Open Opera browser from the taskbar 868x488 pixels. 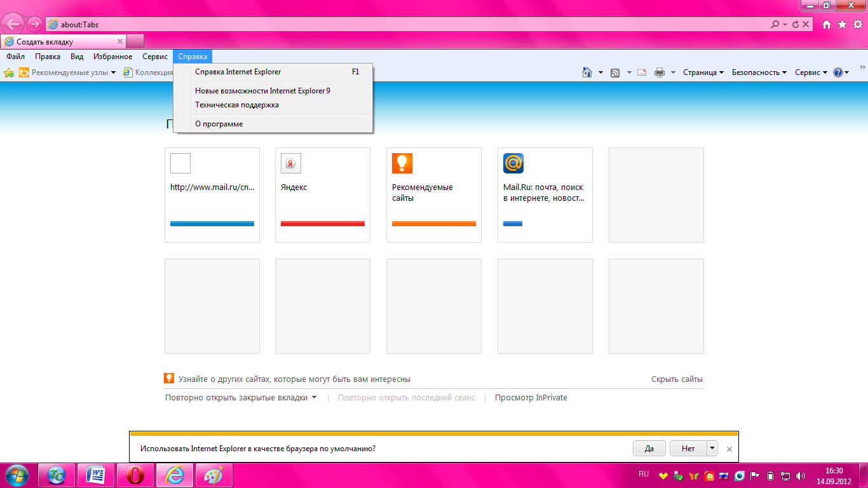[x=135, y=475]
